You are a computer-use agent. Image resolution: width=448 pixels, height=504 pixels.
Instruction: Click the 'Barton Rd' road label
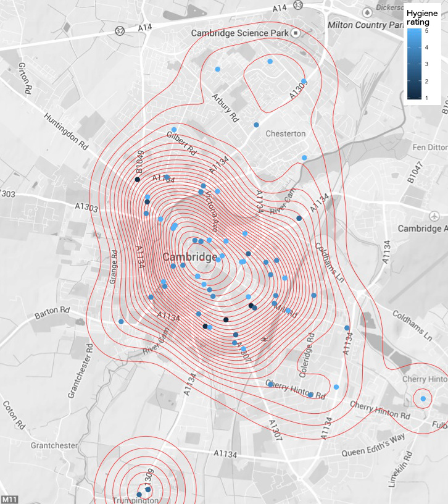pos(52,313)
